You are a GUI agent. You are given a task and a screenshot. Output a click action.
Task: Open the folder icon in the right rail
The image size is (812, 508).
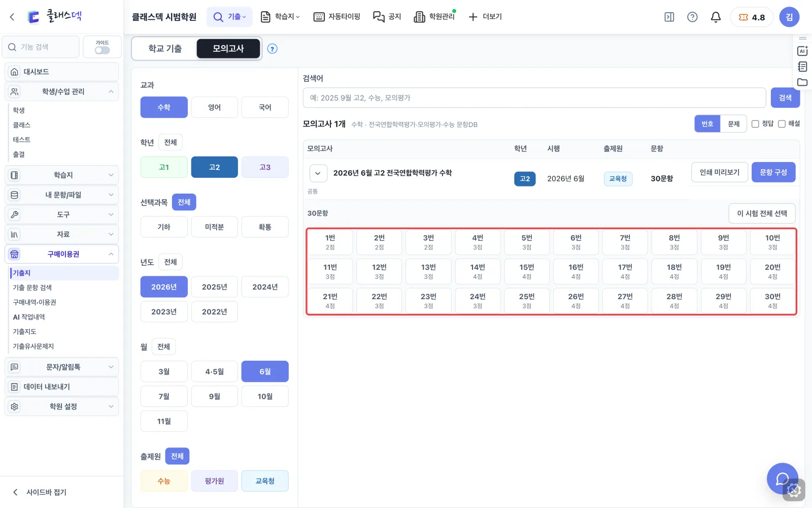pyautogui.click(x=802, y=82)
